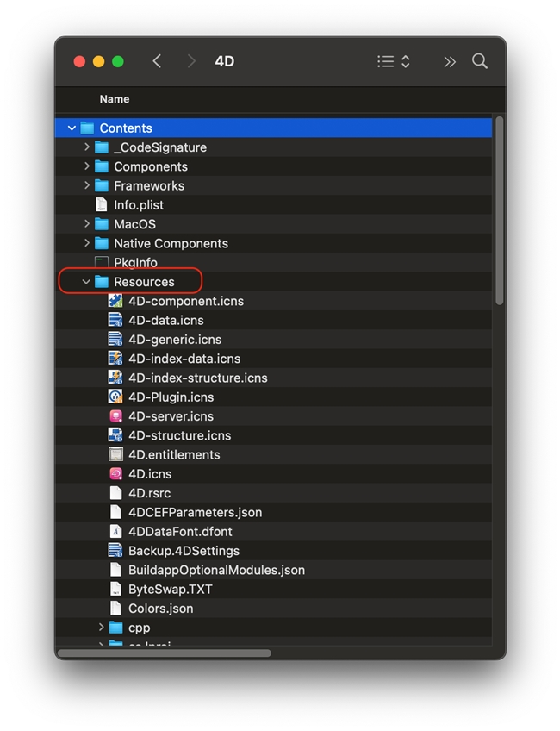The width and height of the screenshot is (560, 731).
Task: Open the list view options dropdown
Action: [394, 61]
